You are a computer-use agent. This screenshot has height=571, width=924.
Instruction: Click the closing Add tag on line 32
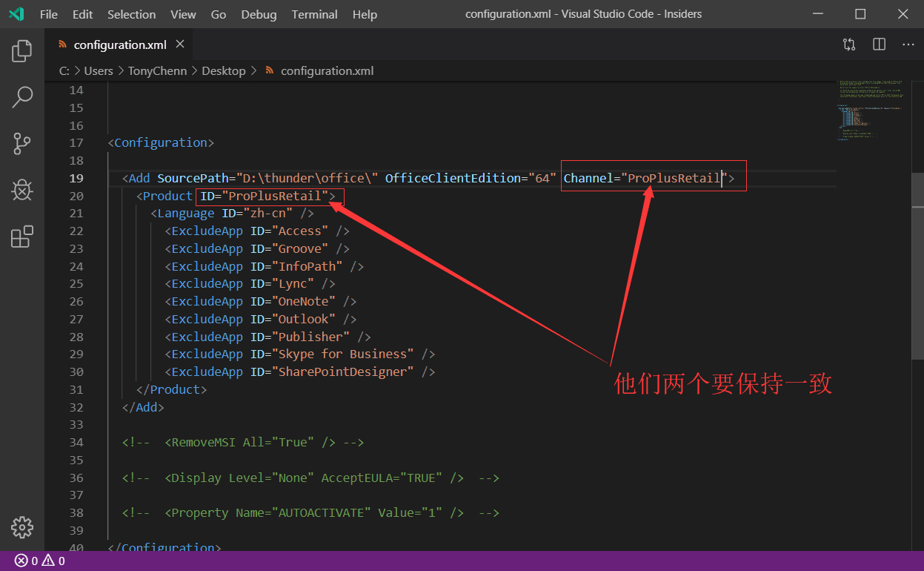[x=143, y=408]
